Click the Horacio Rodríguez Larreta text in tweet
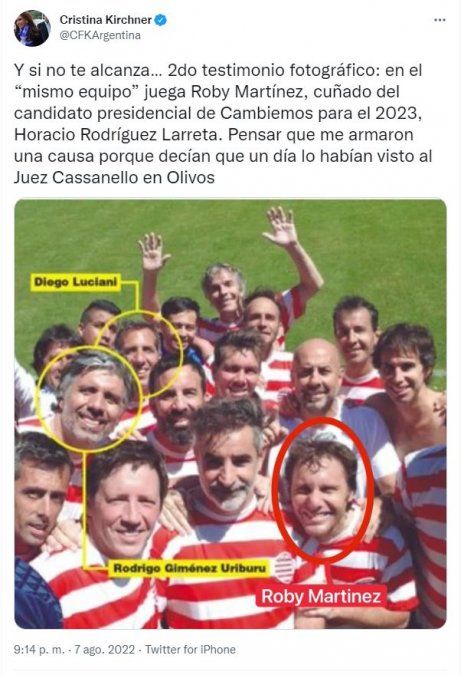The image size is (461, 675). point(118,135)
